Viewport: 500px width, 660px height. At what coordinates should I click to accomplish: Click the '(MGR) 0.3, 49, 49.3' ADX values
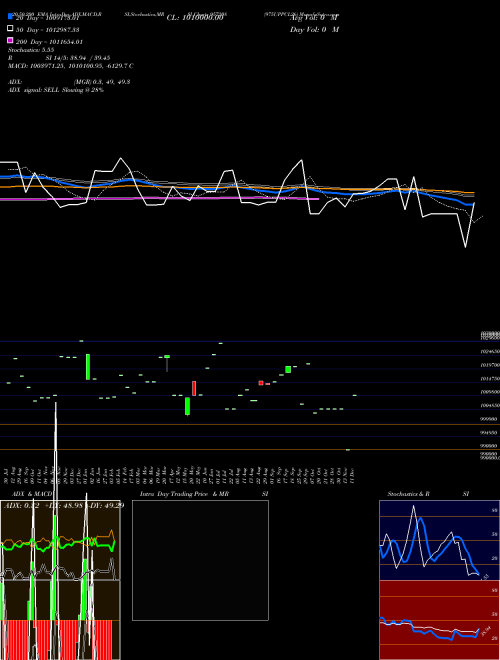coord(102,82)
